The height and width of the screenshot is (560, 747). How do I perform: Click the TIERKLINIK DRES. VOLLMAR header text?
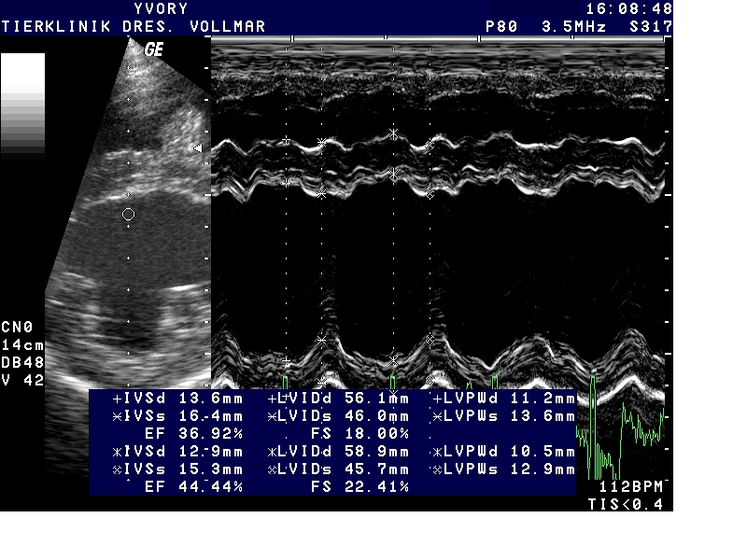134,27
